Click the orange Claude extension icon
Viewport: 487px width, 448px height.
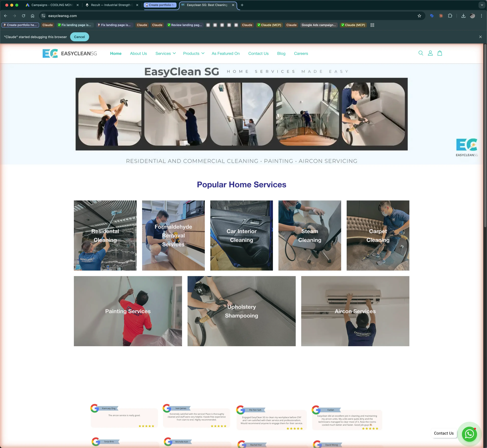(441, 16)
